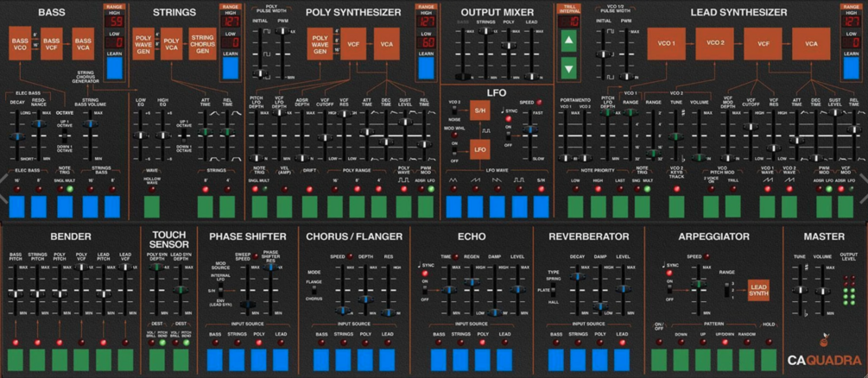This screenshot has height=378, width=868.
Task: Enable the Arpeggiator Hold button
Action: [x=769, y=360]
